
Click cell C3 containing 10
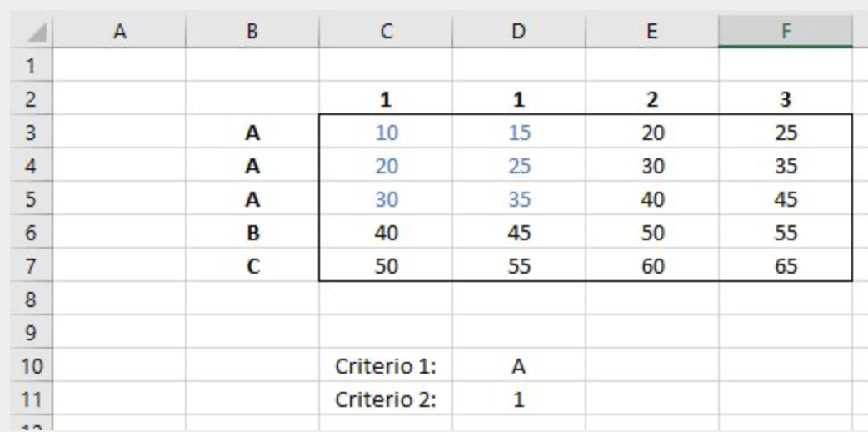(385, 133)
